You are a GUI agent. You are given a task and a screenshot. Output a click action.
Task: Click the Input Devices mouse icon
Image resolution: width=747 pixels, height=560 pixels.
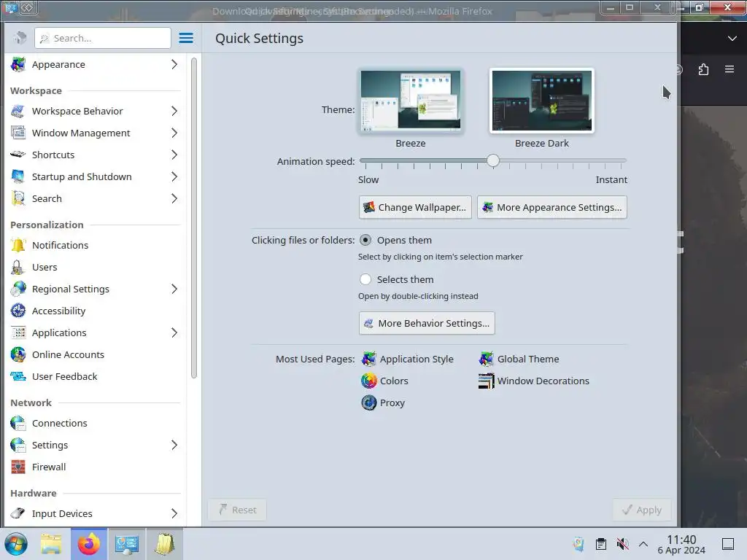pos(18,513)
